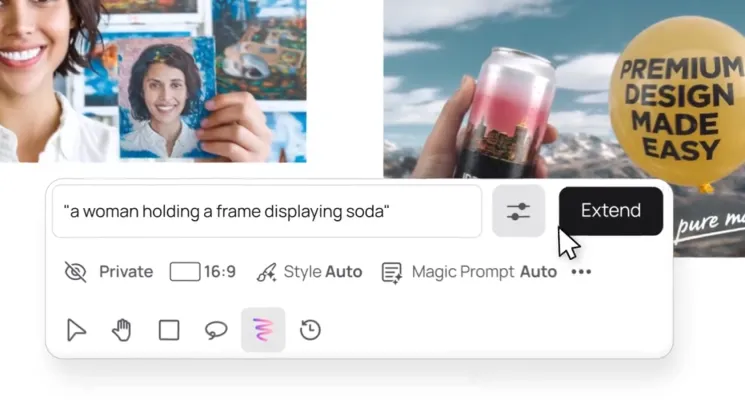Click the Magic Prompt notepad icon

coord(392,272)
